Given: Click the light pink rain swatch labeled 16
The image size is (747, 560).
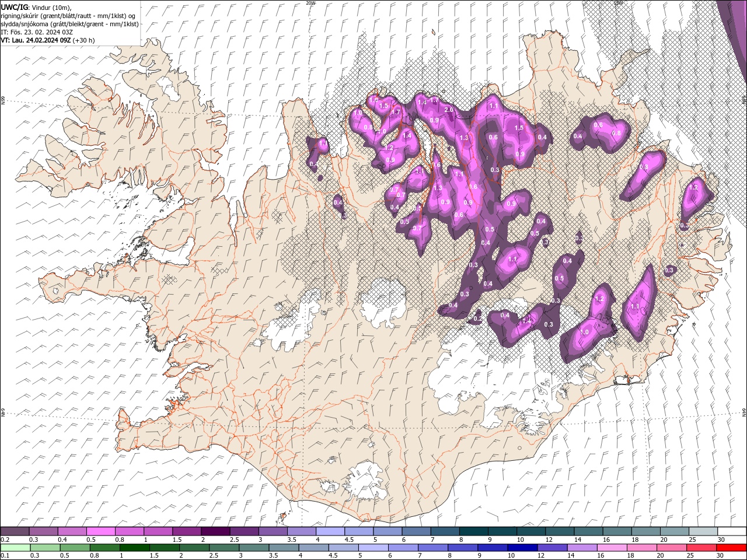Looking at the screenshot, I should 611,548.
